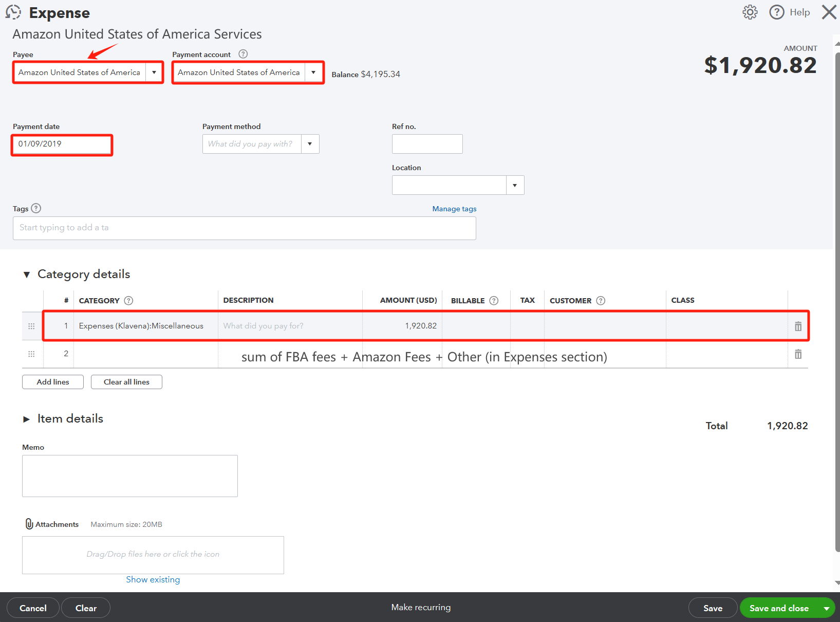Click the scrollbar down arrow
This screenshot has width=840, height=622.
click(x=837, y=583)
